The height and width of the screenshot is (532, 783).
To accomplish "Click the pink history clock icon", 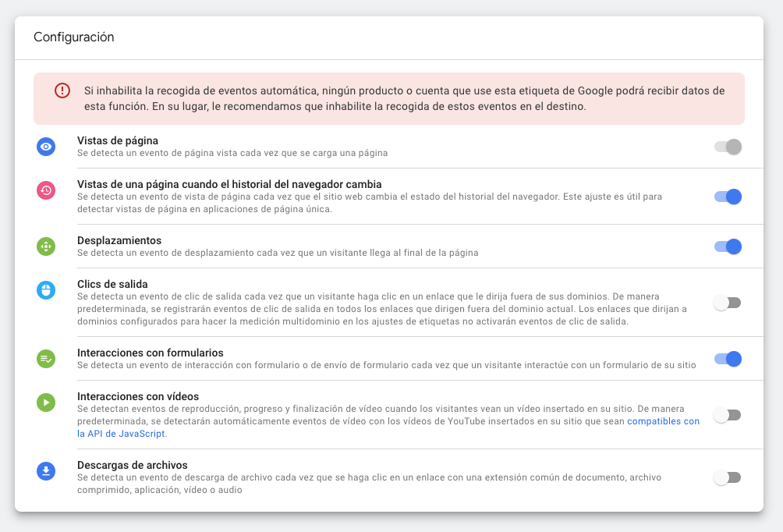I will [x=46, y=190].
